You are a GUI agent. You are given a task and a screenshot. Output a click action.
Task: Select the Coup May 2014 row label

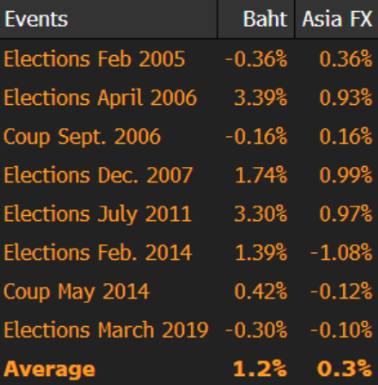click(x=76, y=292)
